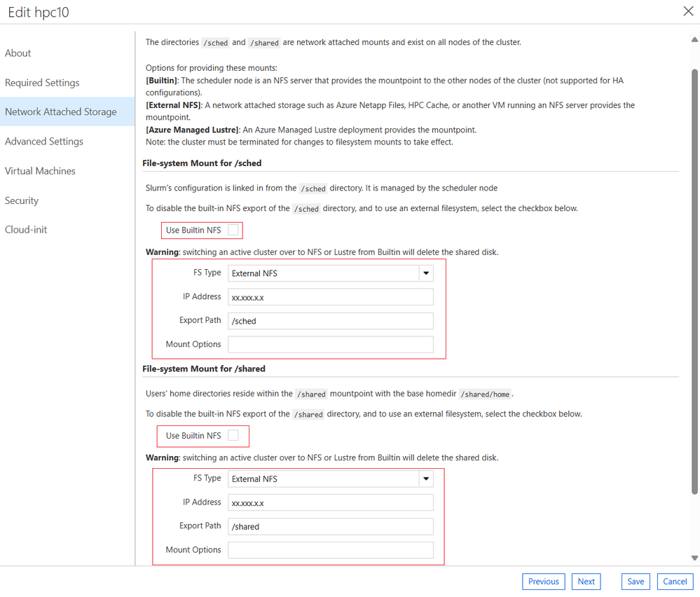Screen dimensions: 700x597
Task: Click the '[Azure Managed Lustre]' bold text
Action: 193,130
